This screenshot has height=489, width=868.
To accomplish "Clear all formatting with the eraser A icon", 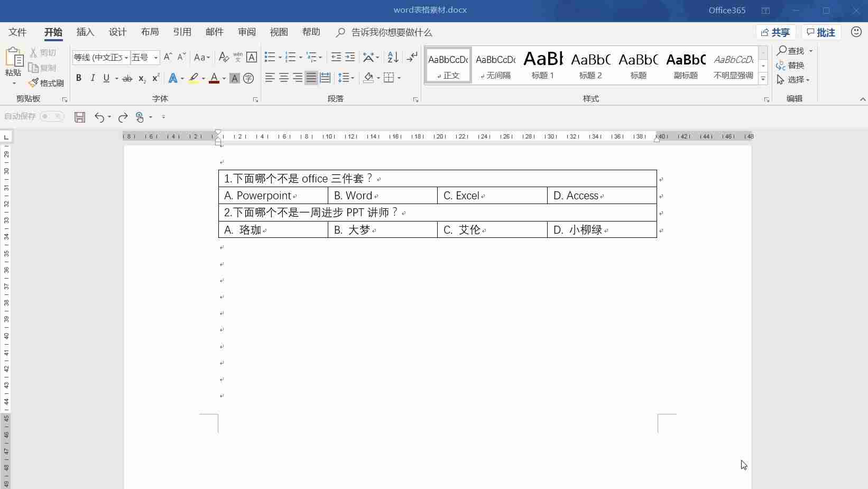I will click(224, 57).
